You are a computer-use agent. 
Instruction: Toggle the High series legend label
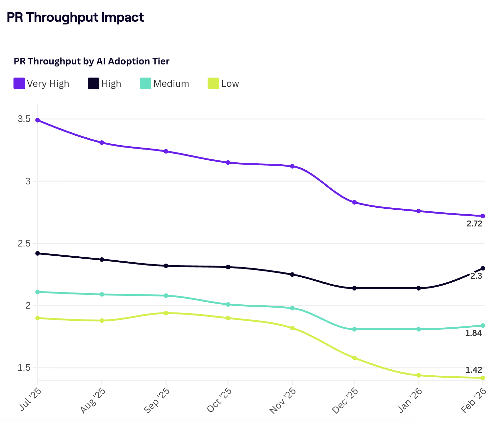pyautogui.click(x=111, y=84)
